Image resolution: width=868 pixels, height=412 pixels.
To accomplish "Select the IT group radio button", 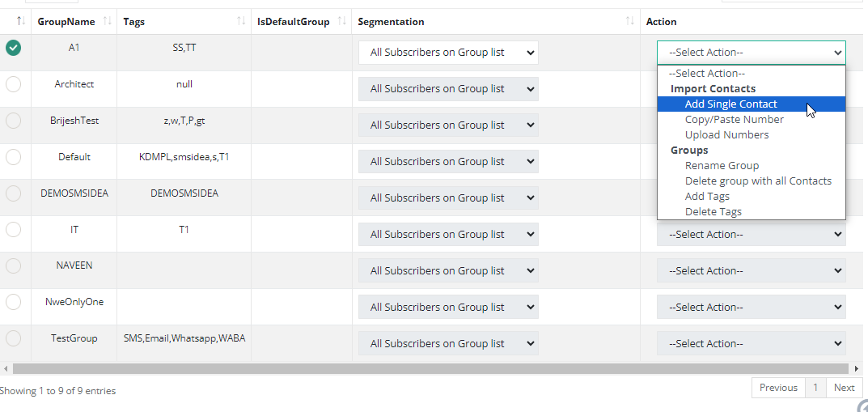I will pyautogui.click(x=14, y=230).
